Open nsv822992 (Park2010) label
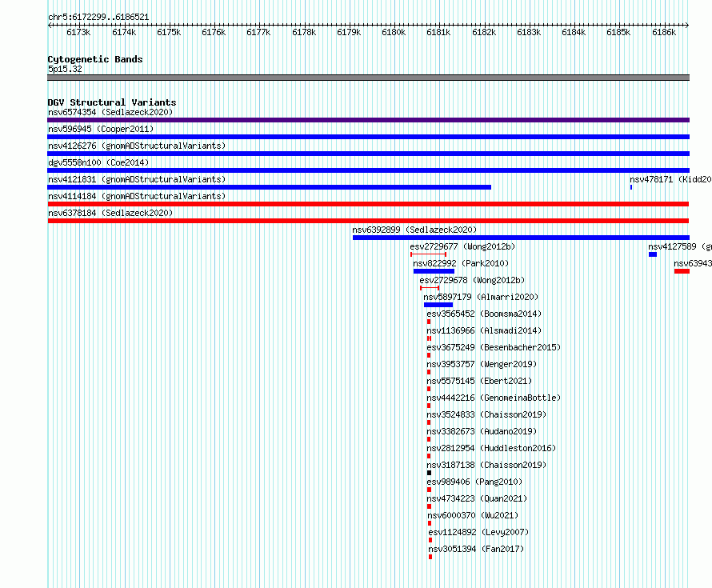Viewport: 712px width, 588px height. point(461,263)
